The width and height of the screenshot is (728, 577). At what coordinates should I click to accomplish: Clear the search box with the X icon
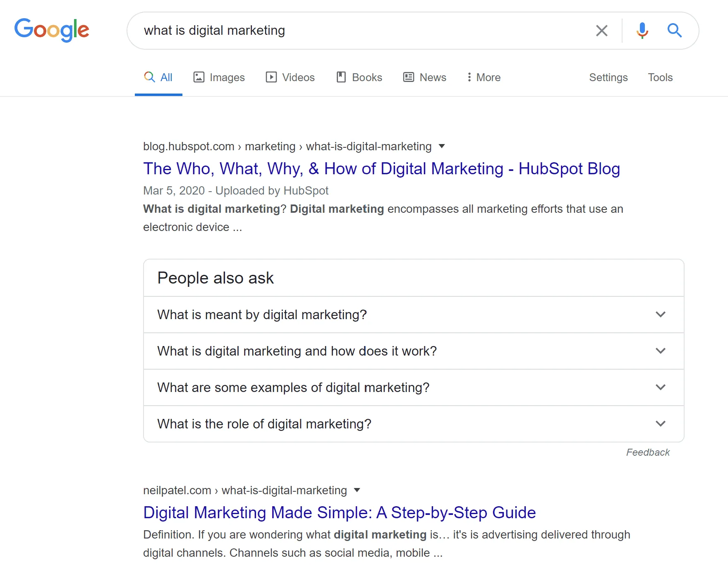tap(601, 30)
